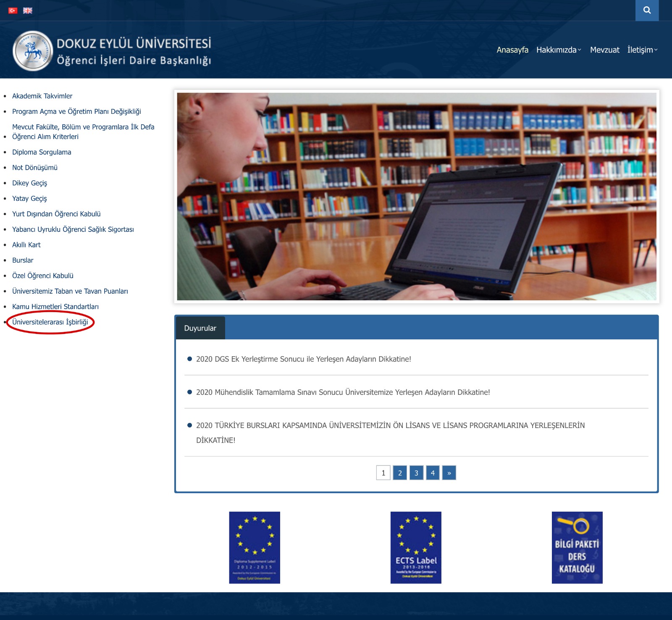Expand the İletişim dropdown menu
The width and height of the screenshot is (672, 620).
(x=642, y=50)
